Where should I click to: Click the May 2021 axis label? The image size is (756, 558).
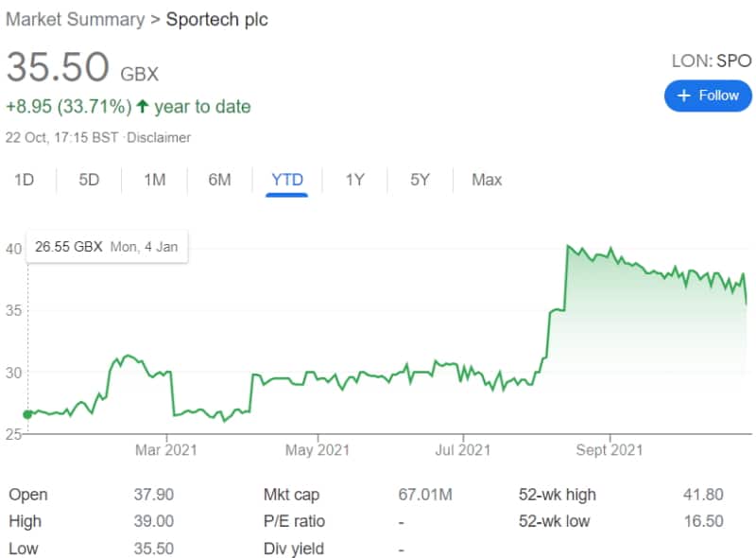click(318, 450)
